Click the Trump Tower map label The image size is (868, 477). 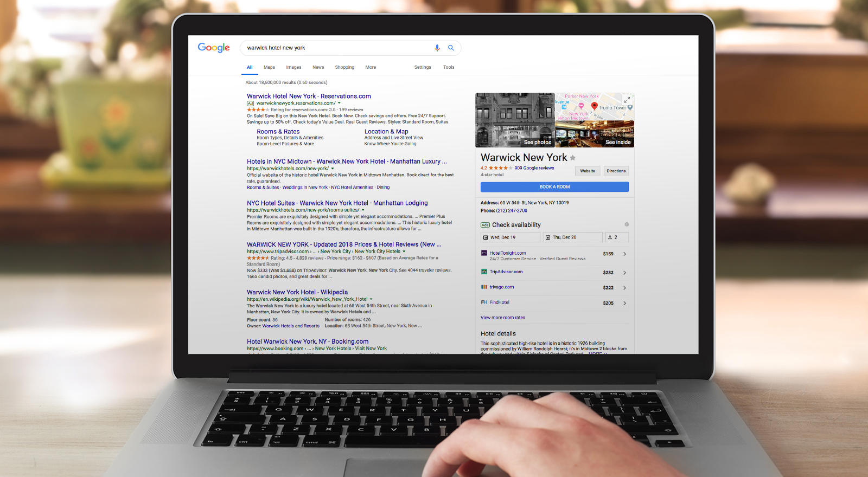612,108
